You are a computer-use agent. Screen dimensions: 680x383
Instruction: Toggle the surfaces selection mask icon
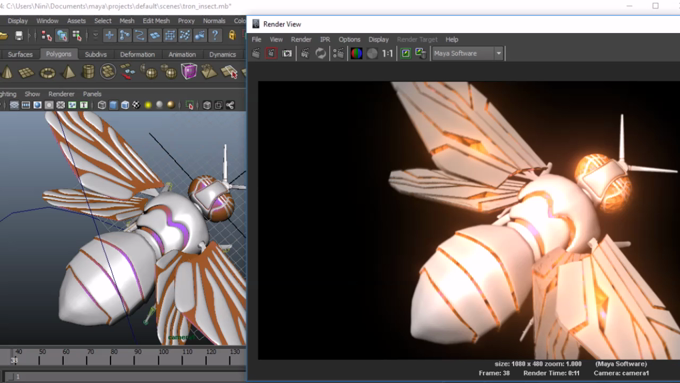[155, 36]
